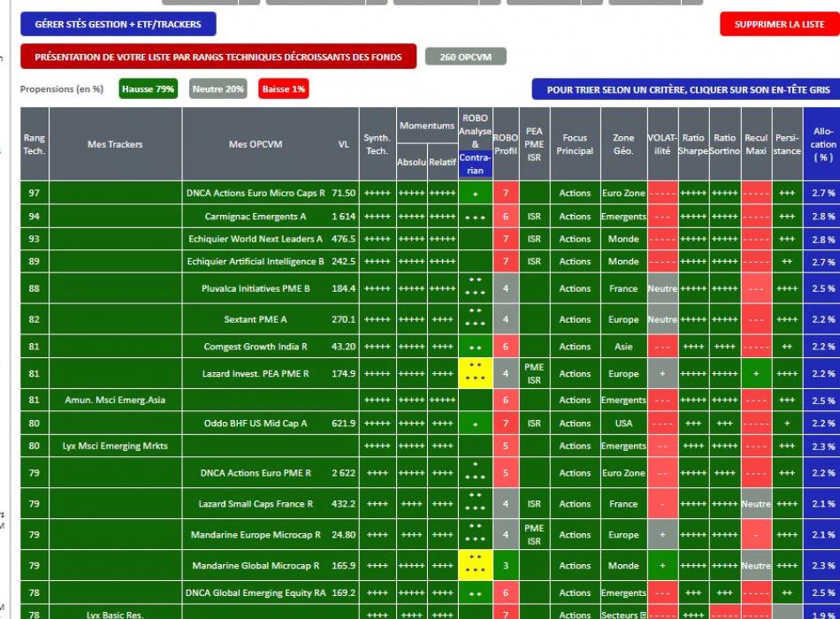Screen dimensions: 840x619
Task: Click grey Neutre volatility cell of Pluvalca Initiatives PME
Action: pos(662,288)
